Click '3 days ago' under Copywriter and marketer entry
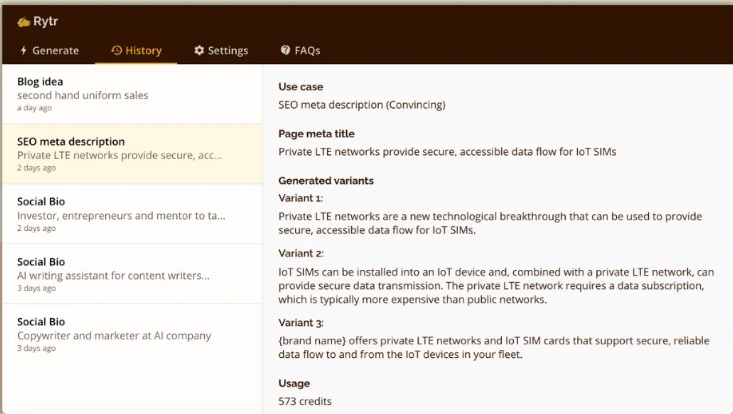The image size is (733, 414). coord(36,348)
